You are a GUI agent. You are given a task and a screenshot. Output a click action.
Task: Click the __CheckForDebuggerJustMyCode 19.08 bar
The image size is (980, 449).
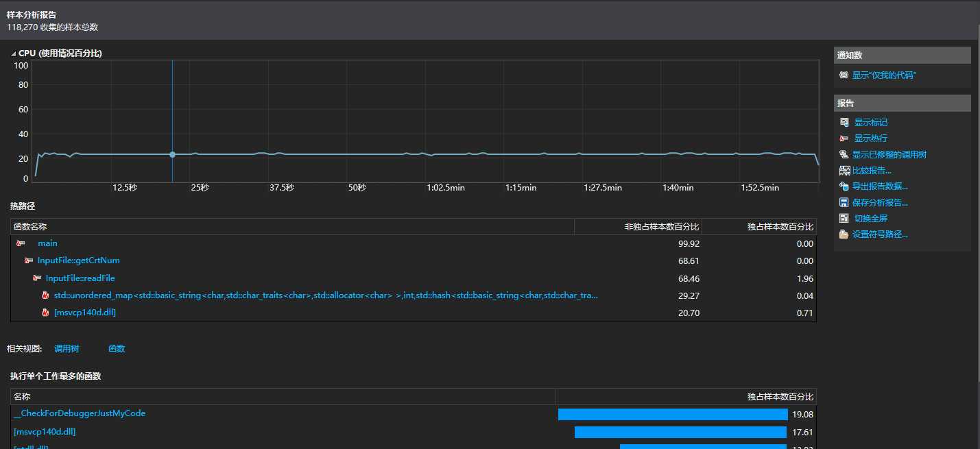(x=673, y=415)
